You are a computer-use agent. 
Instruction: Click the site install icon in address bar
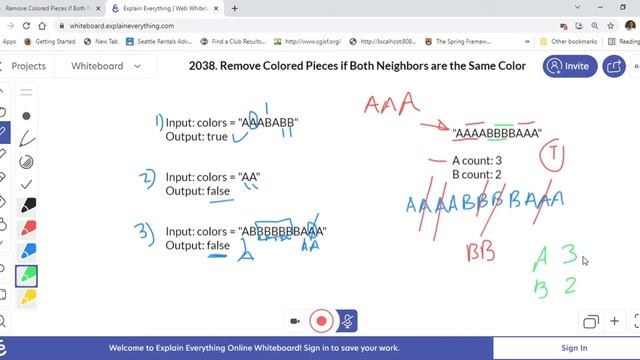tap(579, 26)
